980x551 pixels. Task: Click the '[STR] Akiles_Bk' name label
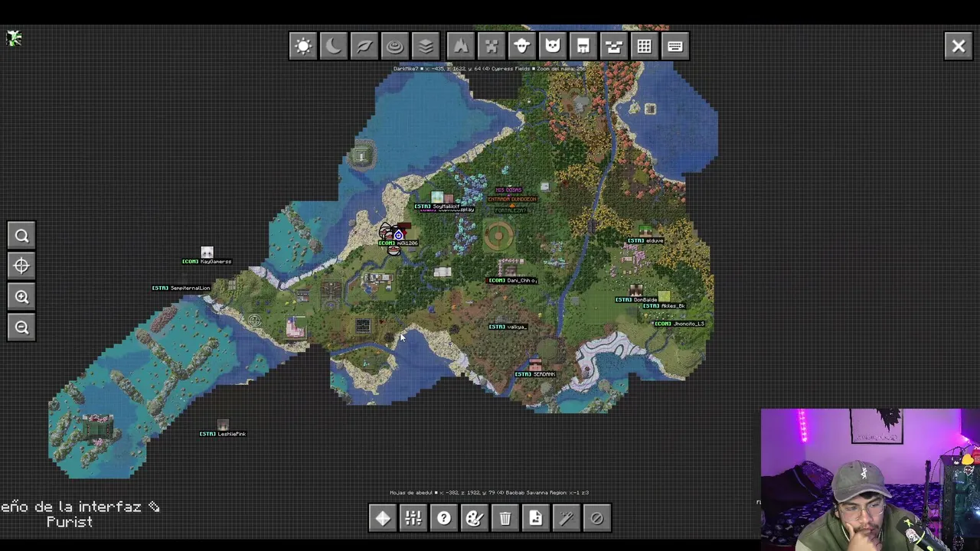point(664,306)
